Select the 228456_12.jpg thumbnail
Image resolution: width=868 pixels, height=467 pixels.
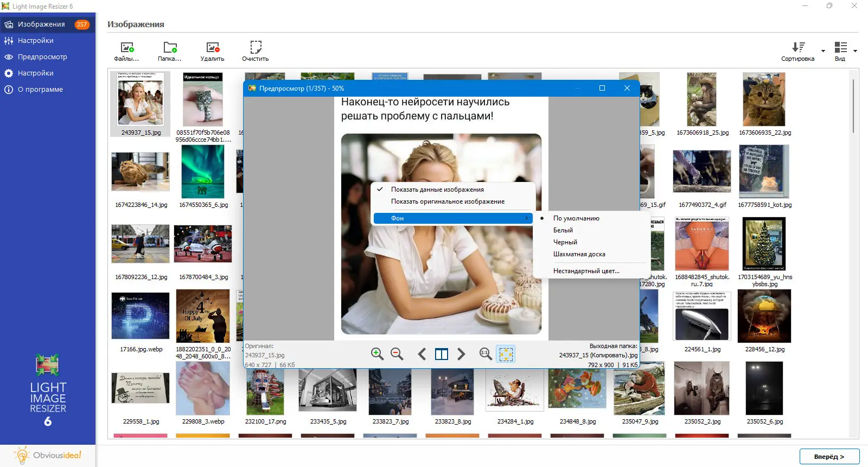point(764,316)
